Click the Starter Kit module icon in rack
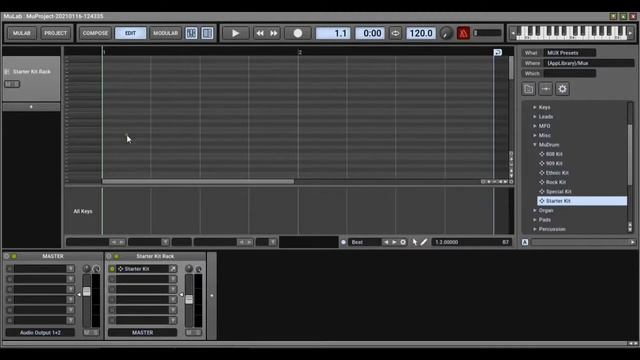 (x=120, y=269)
